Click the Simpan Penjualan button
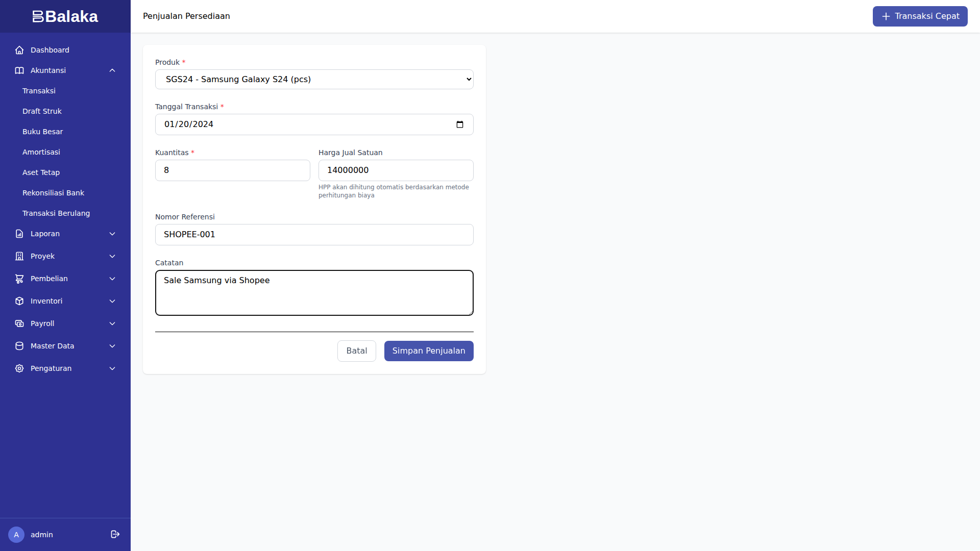980x551 pixels. tap(428, 351)
